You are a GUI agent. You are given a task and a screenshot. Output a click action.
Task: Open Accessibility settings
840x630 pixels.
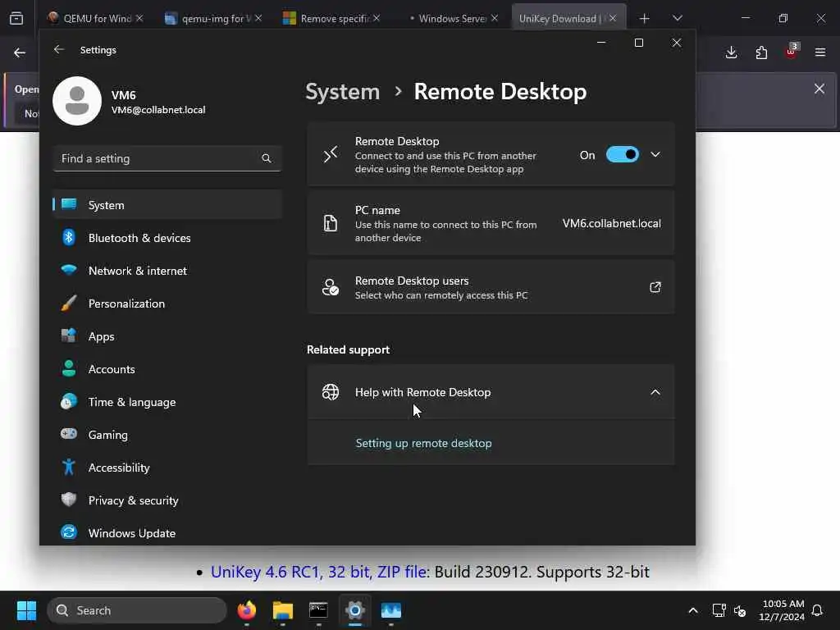click(167, 468)
